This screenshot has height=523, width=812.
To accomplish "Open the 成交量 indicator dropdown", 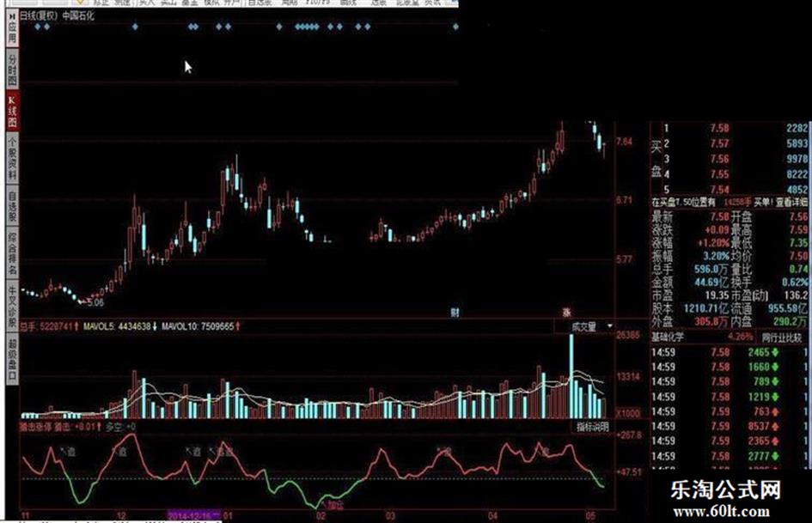I will [x=584, y=326].
